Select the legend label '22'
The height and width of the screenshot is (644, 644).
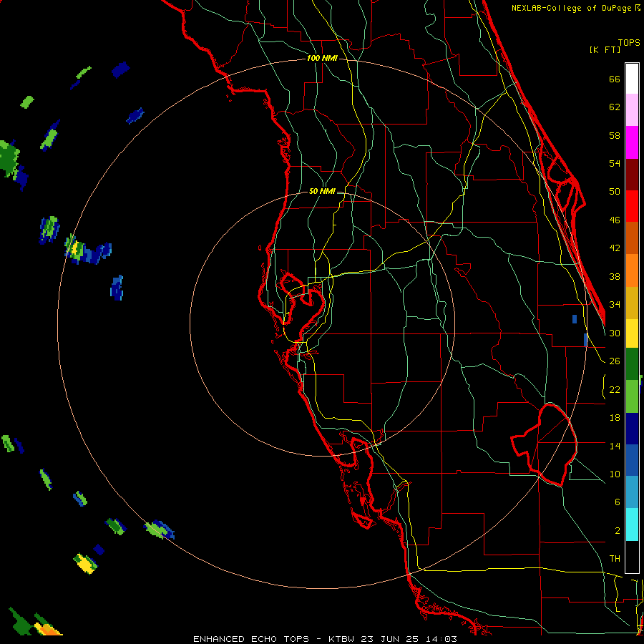pyautogui.click(x=615, y=389)
